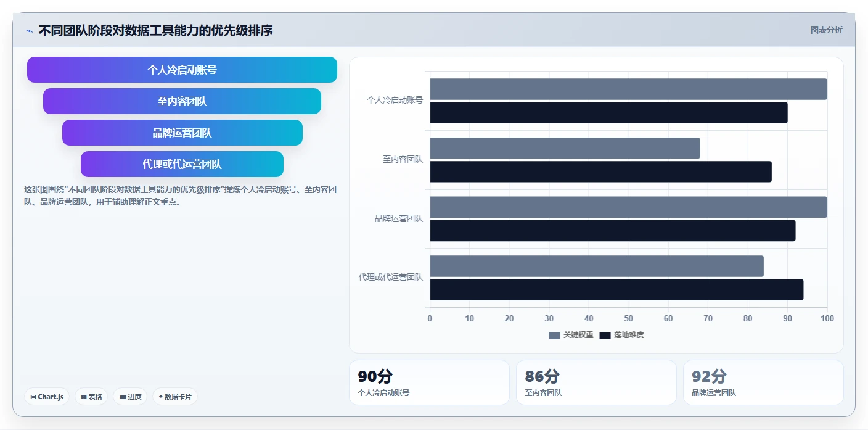Click the Chart.js tag chip
The image size is (868, 430).
coord(47,397)
